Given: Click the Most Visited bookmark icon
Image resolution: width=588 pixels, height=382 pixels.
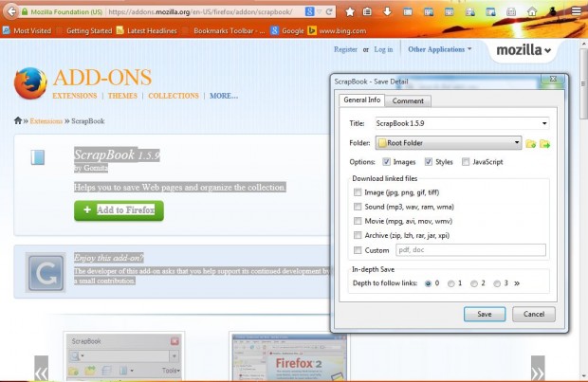Looking at the screenshot, I should 7,30.
